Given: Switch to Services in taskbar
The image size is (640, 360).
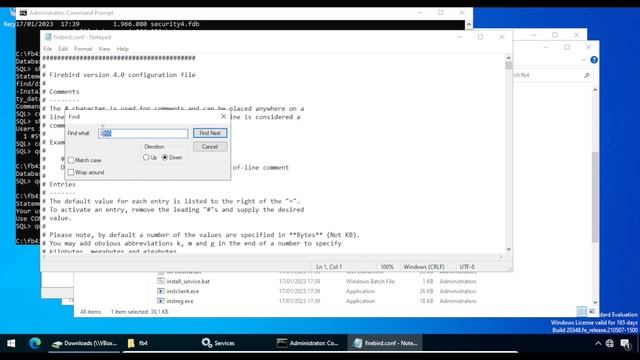Looking at the screenshot, I should coord(218,343).
